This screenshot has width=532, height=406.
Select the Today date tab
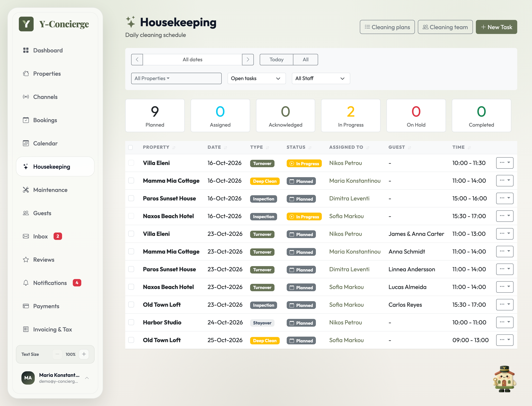(276, 59)
